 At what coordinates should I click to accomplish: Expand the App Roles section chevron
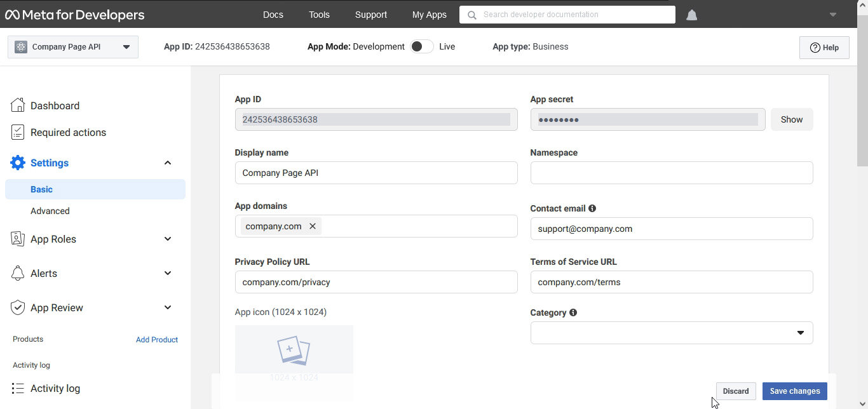click(x=168, y=239)
